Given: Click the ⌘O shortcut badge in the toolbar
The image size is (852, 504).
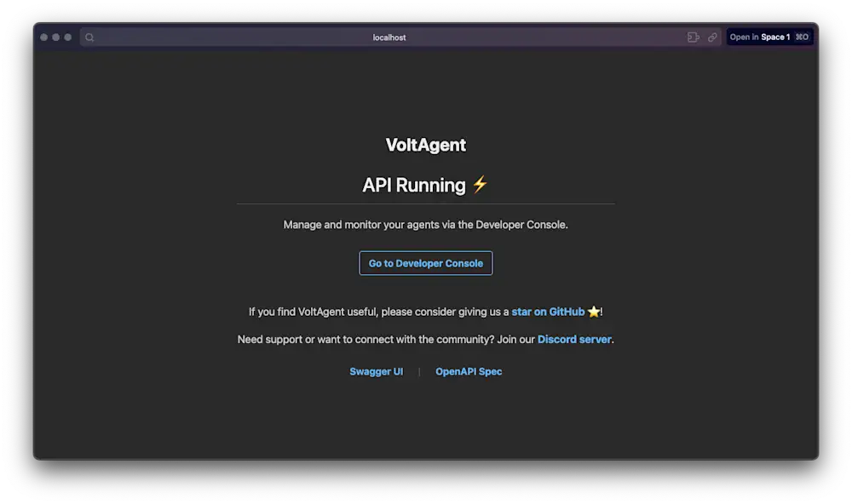Looking at the screenshot, I should pyautogui.click(x=801, y=37).
